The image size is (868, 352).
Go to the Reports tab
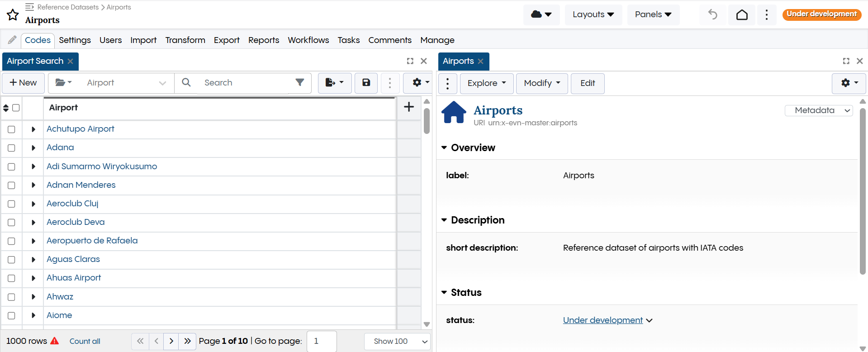click(264, 40)
